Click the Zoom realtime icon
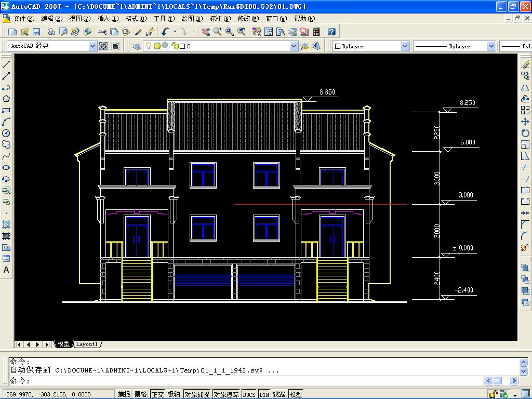Image resolution: width=532 pixels, height=399 pixels. pyautogui.click(x=218, y=32)
